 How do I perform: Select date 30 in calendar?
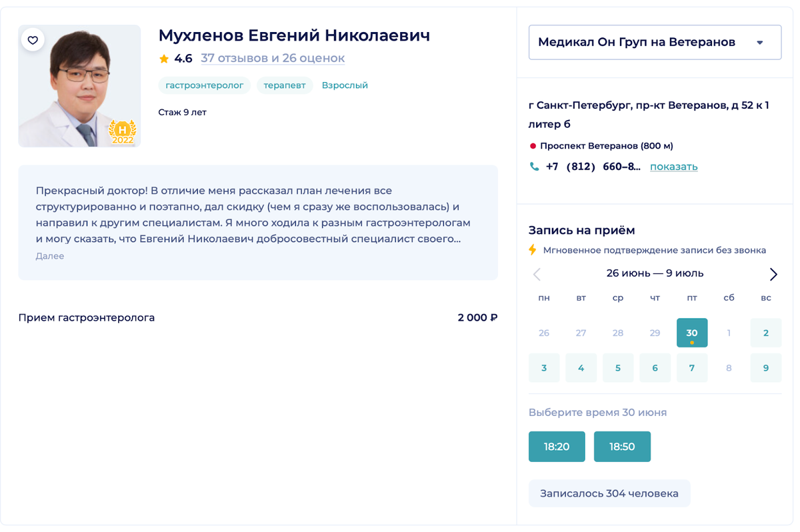[692, 333]
